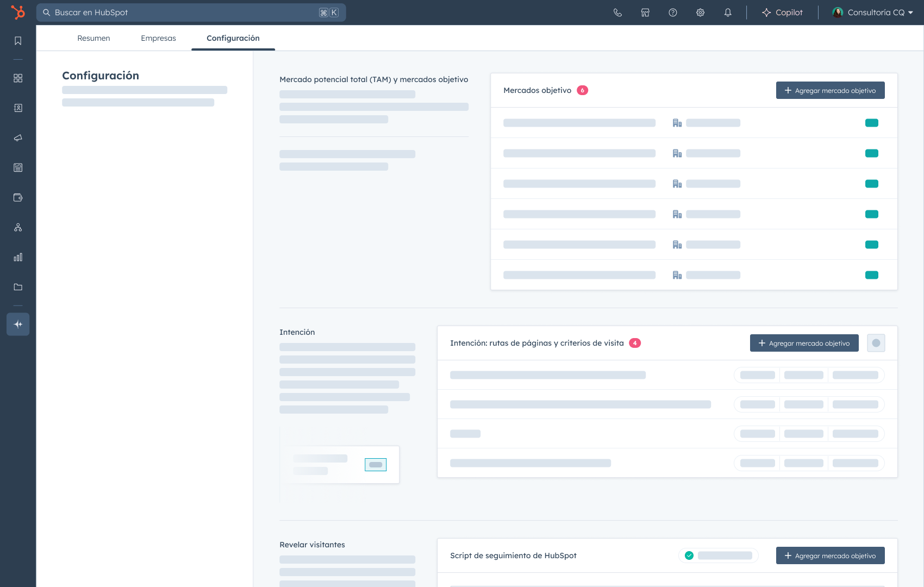Open the phone calling icon
Viewport: 924px width, 587px height.
pyautogui.click(x=617, y=13)
